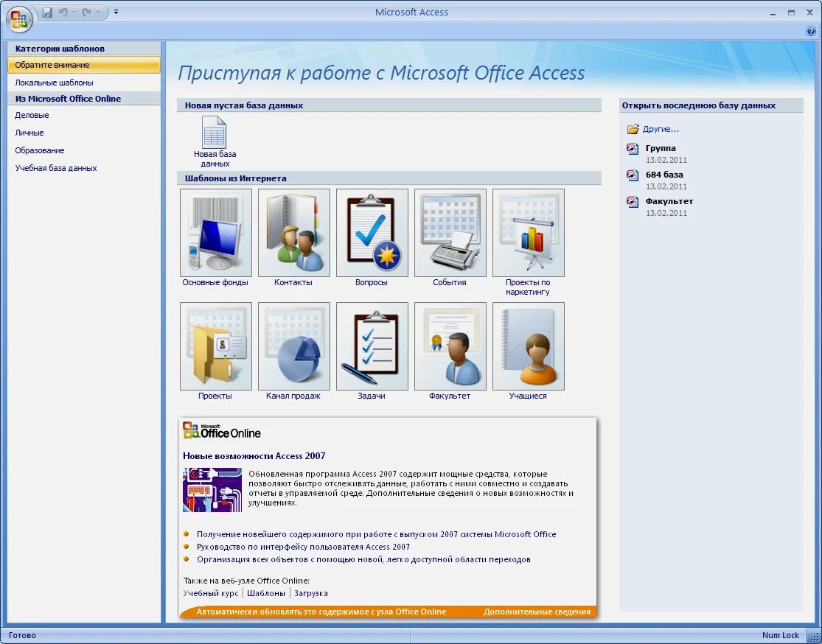Select the Проекты по маркетингу template
Screen dimensions: 822x644
coord(528,233)
